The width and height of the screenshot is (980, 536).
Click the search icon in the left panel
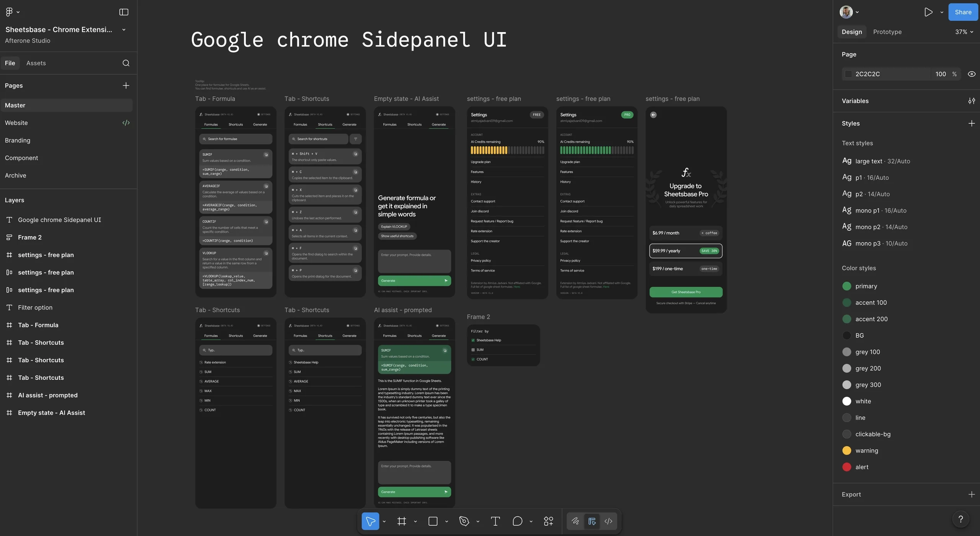(x=126, y=63)
